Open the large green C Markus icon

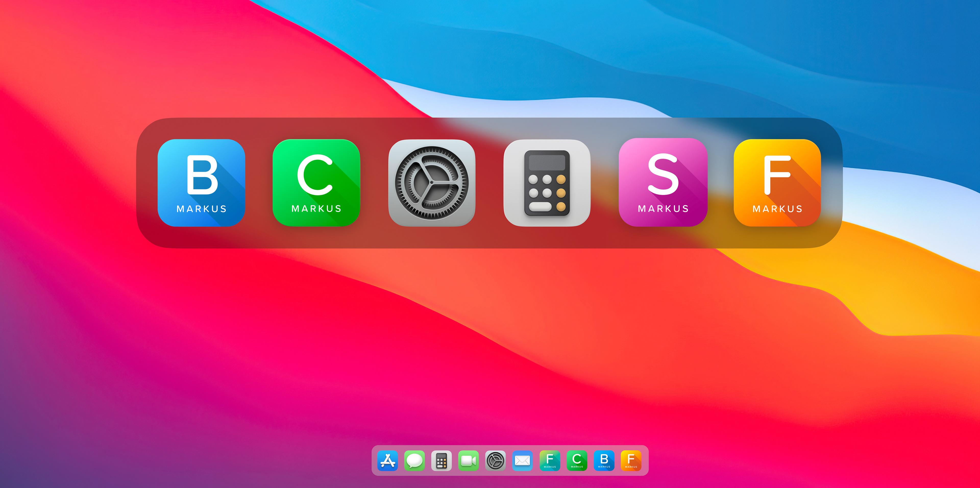click(316, 182)
